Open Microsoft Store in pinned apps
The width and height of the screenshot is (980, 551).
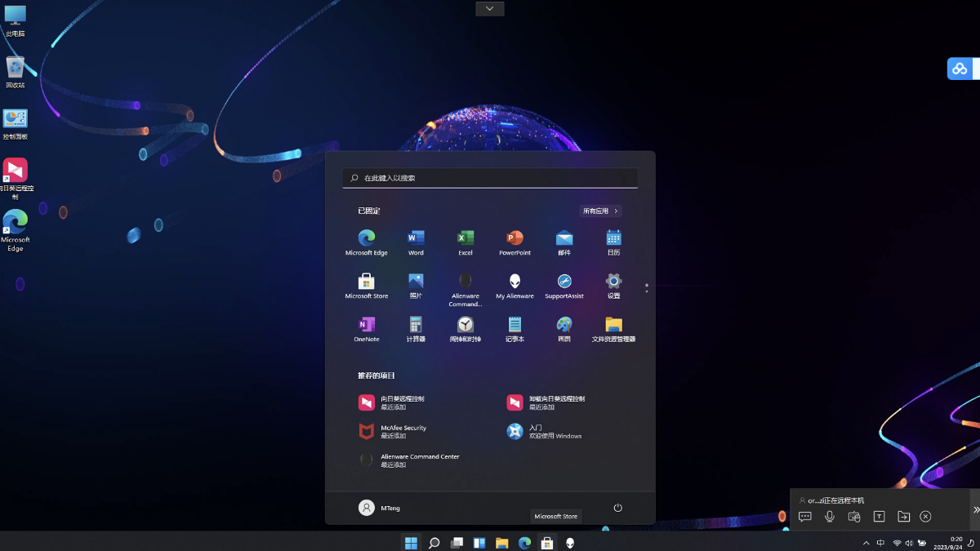[x=366, y=285]
